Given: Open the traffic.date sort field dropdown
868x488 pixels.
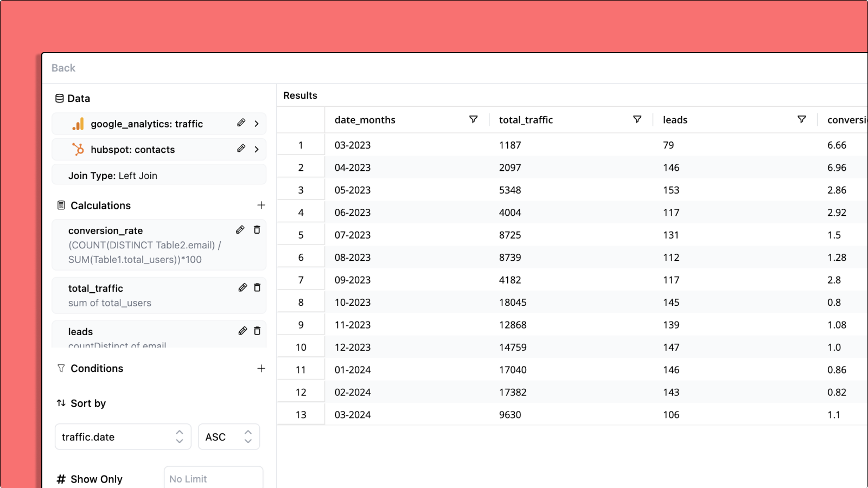Looking at the screenshot, I should click(123, 437).
